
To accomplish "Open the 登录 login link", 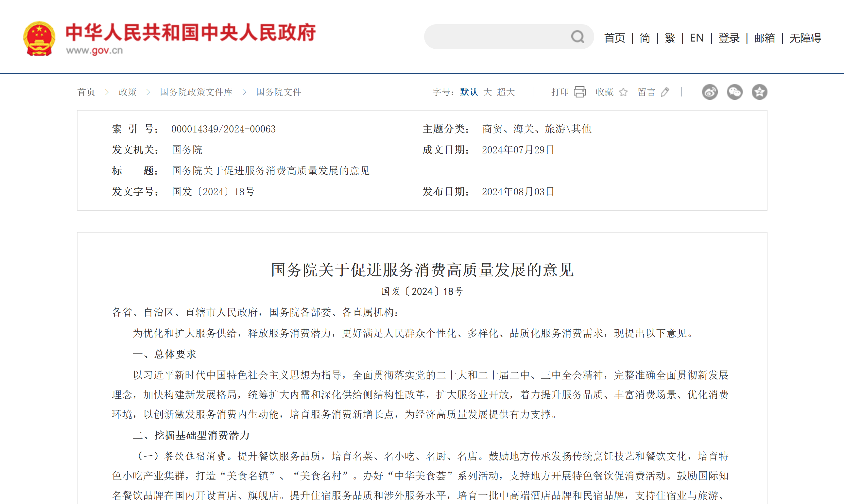I will click(729, 38).
